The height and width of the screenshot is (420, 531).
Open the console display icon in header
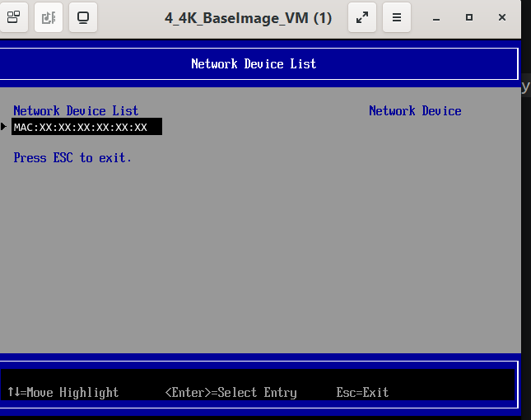coord(83,17)
